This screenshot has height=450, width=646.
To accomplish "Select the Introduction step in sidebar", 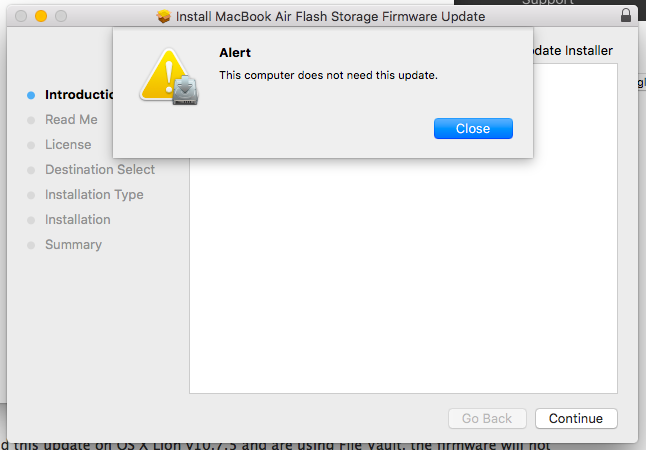I will pos(80,95).
